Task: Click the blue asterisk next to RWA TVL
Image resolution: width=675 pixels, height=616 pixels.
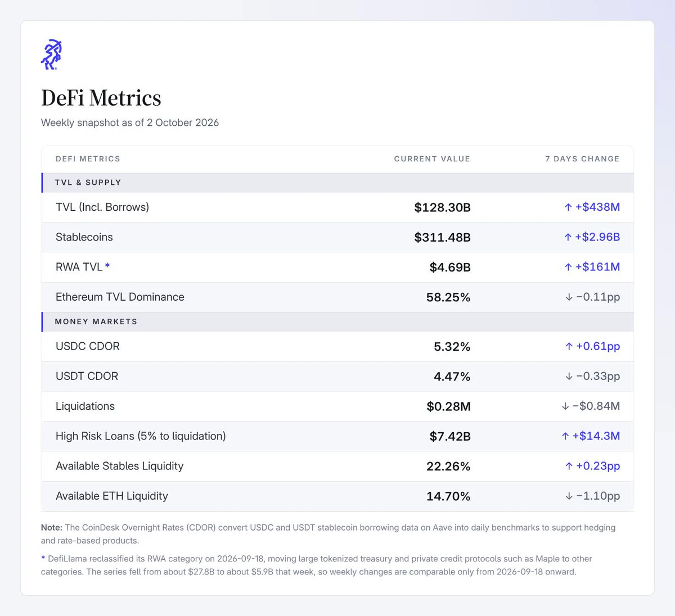Action: 107,265
